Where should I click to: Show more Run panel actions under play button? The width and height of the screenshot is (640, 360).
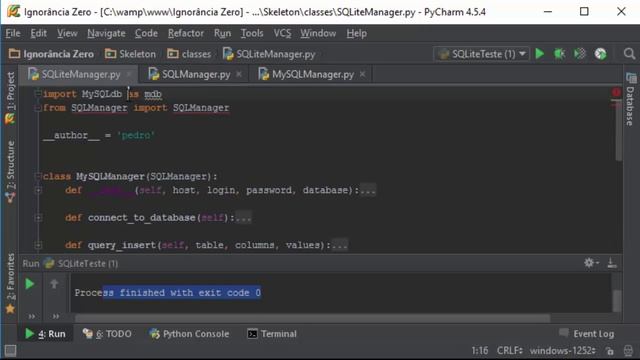[x=31, y=316]
